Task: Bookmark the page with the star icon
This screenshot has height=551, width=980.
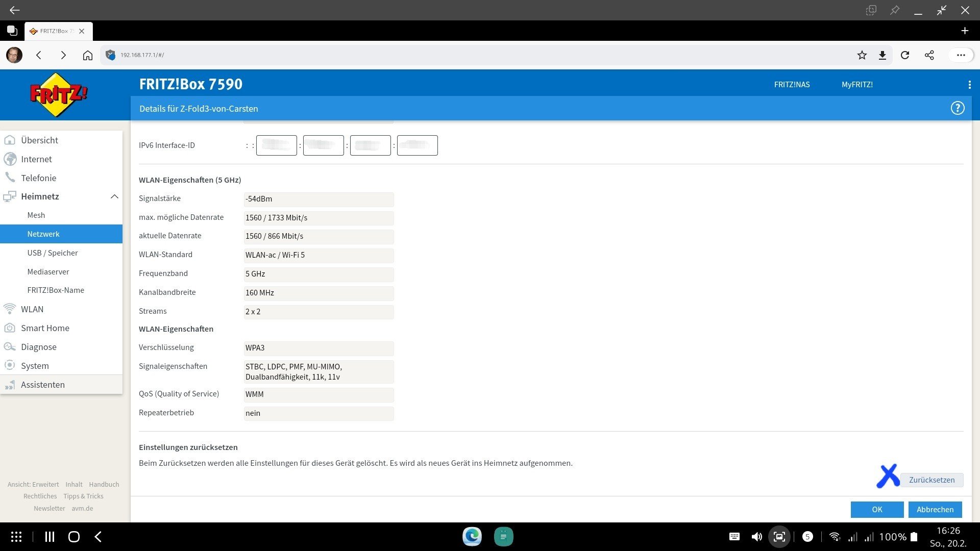Action: [x=862, y=55]
